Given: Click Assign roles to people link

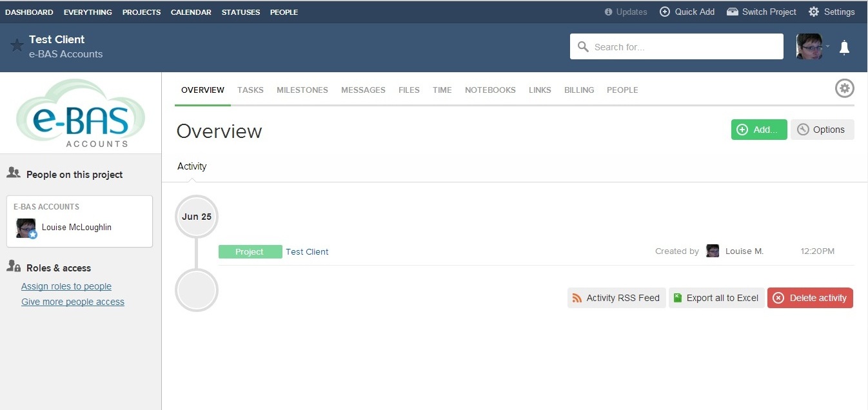Looking at the screenshot, I should coord(66,286).
